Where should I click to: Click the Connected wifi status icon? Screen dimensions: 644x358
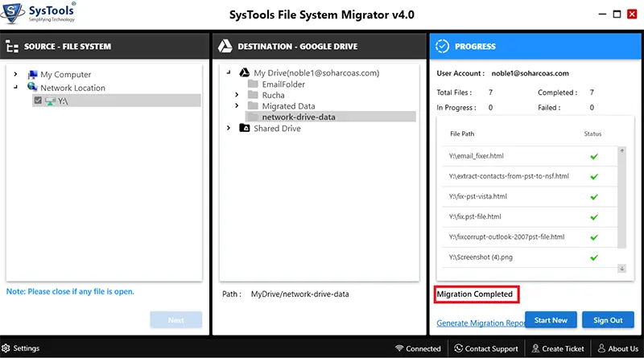pos(399,348)
